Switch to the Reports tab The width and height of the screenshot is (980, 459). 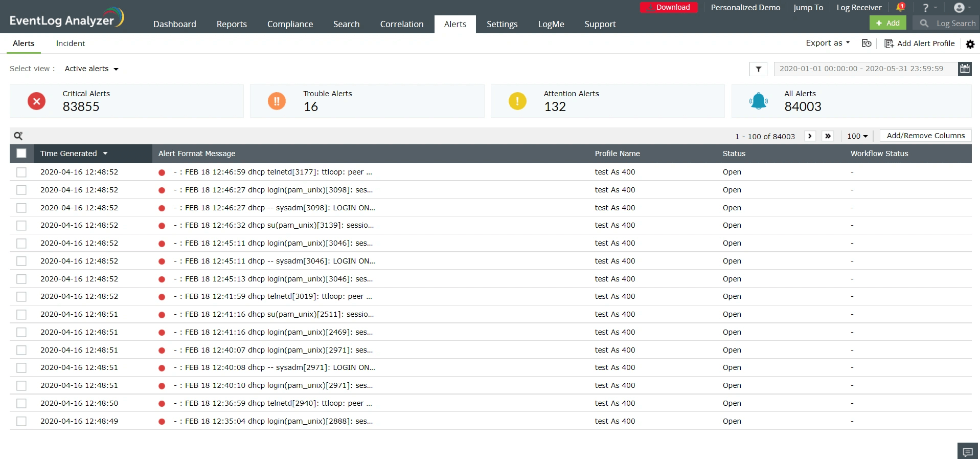point(232,24)
